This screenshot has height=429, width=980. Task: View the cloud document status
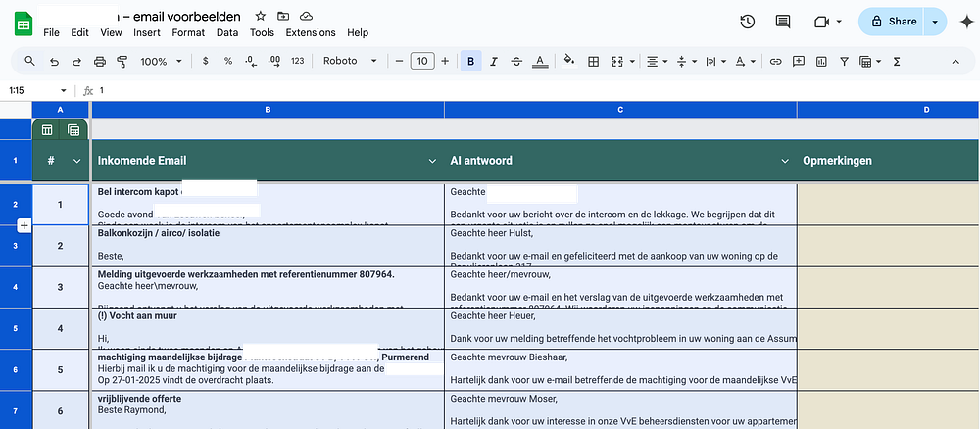click(x=306, y=17)
